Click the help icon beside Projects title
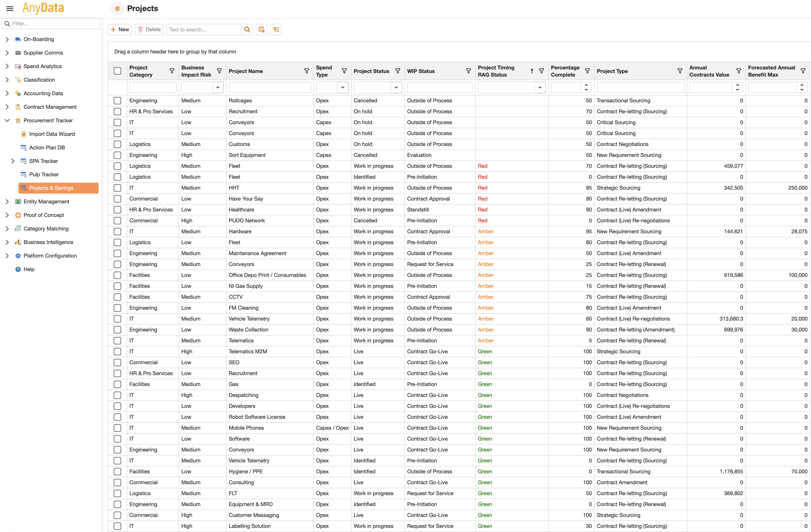This screenshot has width=811, height=532. (117, 8)
